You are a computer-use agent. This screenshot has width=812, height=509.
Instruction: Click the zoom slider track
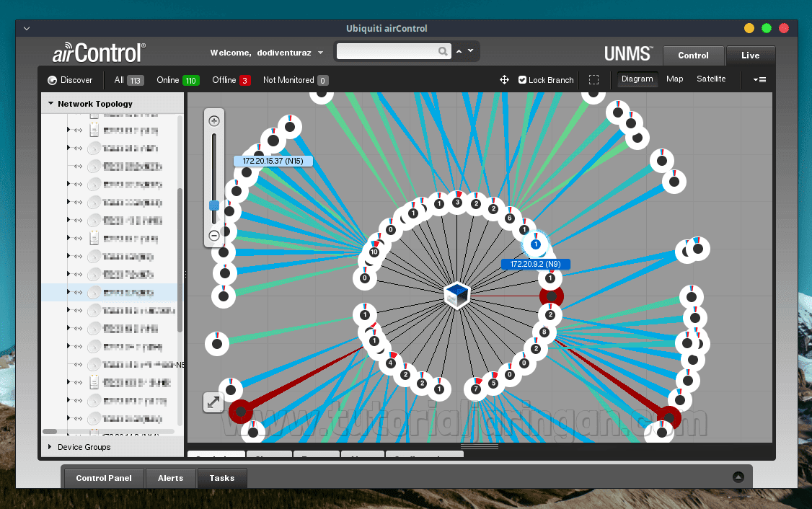(214, 178)
